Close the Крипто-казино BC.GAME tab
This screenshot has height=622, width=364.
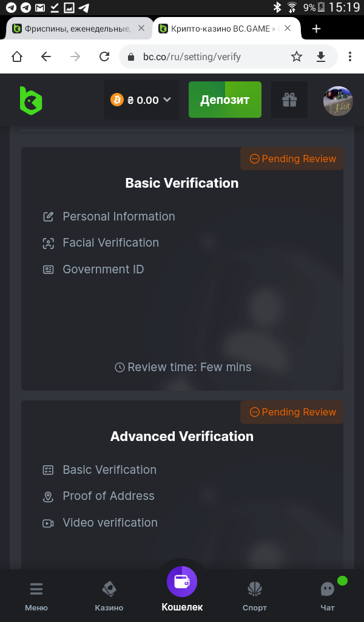[x=288, y=29]
